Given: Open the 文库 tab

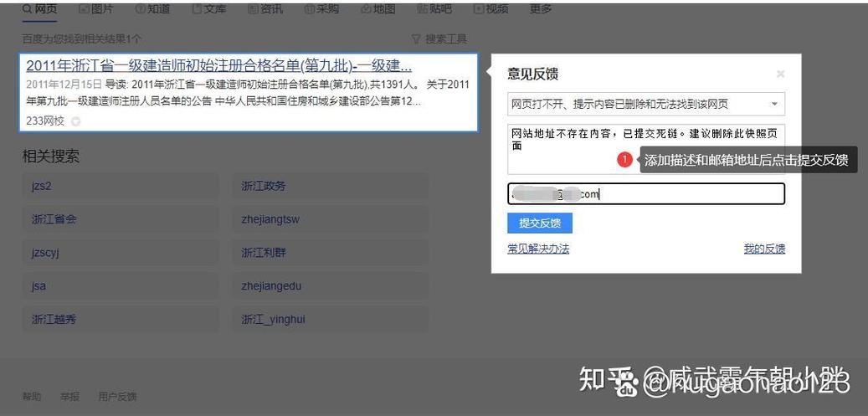Looking at the screenshot, I should tap(209, 9).
